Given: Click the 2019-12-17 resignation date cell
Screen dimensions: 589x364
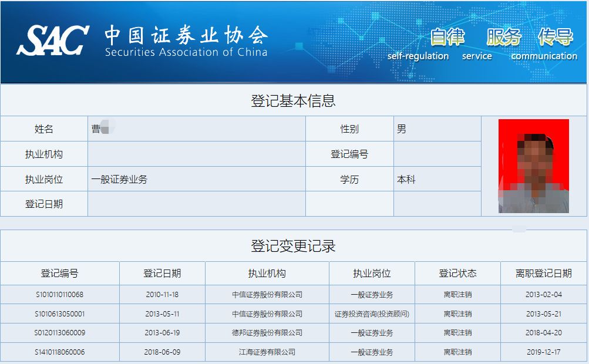Looking at the screenshot, I should coord(543,352).
